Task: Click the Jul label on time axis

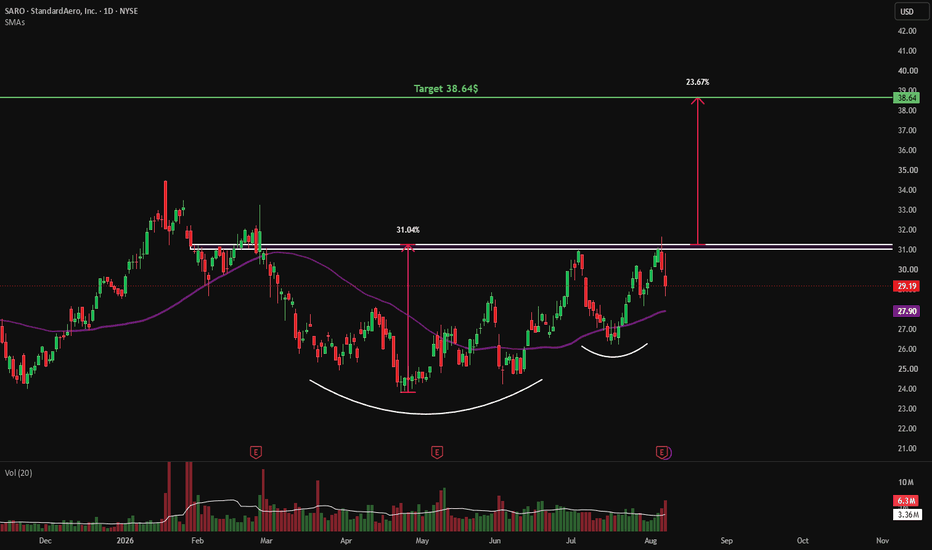Action: pyautogui.click(x=571, y=540)
